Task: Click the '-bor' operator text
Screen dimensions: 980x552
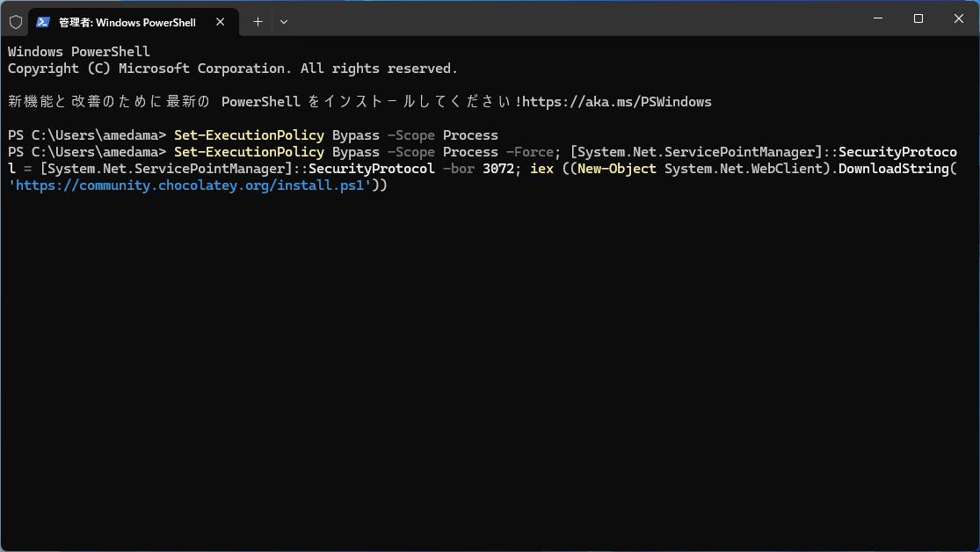Action: 459,169
